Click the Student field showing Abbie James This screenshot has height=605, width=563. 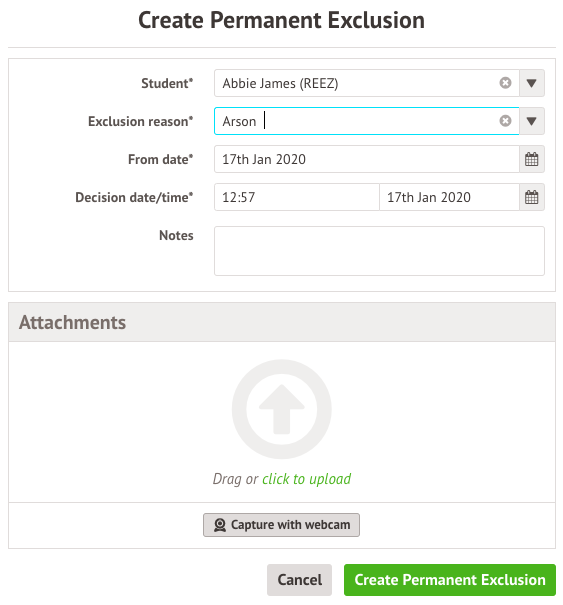[367, 83]
